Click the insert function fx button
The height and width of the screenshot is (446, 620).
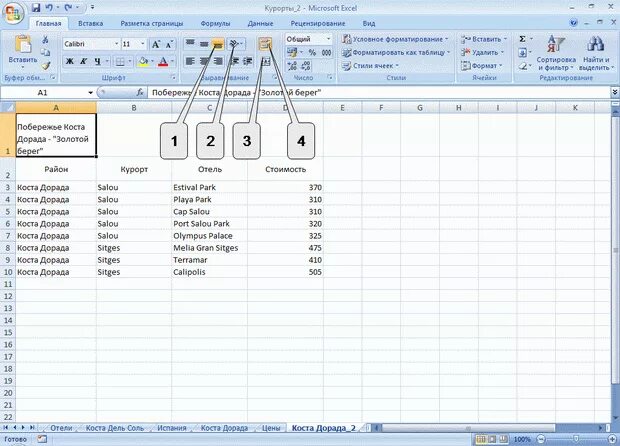coord(140,93)
